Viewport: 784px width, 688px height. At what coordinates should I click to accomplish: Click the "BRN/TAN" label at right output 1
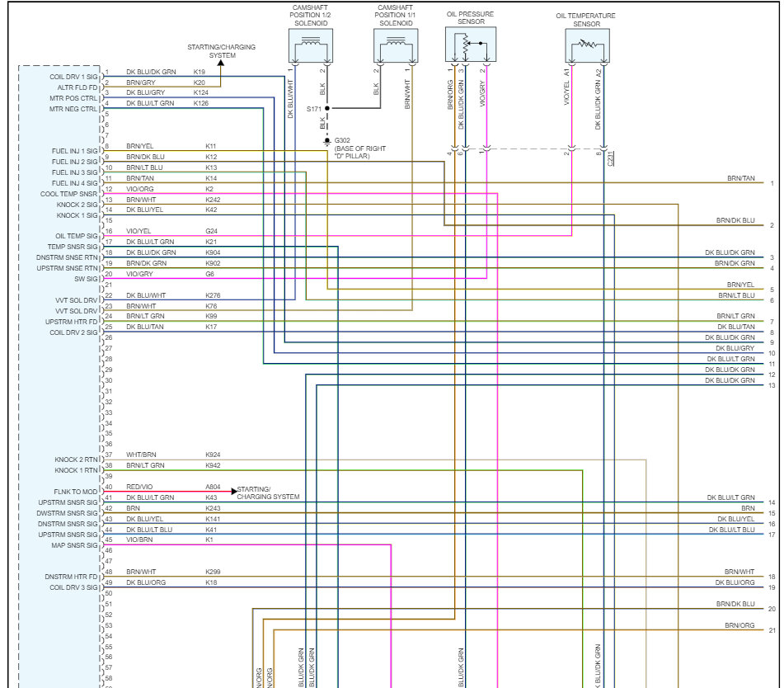coord(741,179)
